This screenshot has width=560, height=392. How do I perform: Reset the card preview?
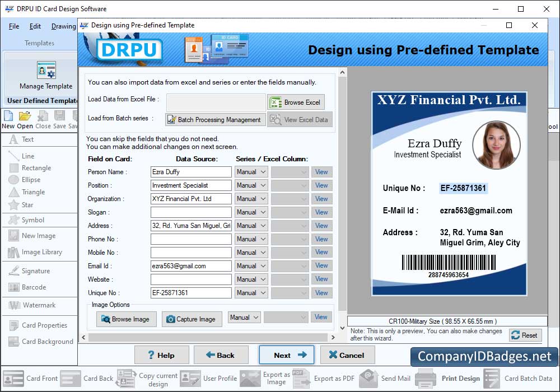(x=525, y=335)
